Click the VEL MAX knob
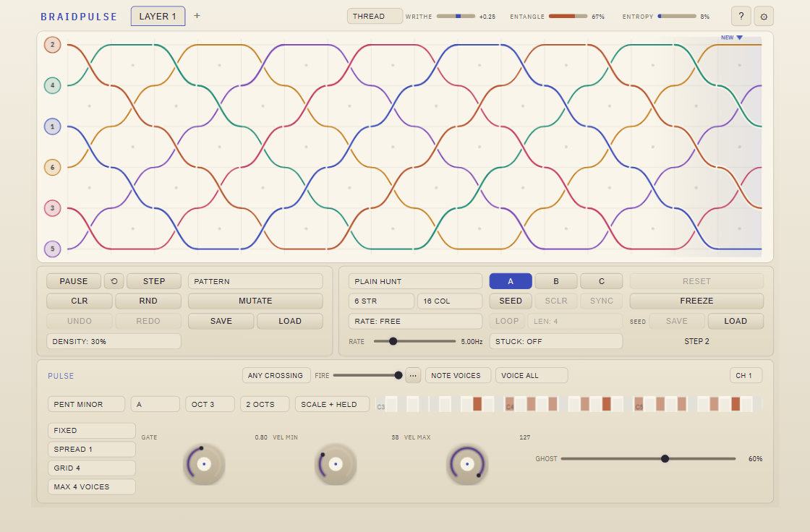The width and height of the screenshot is (810, 532). [467, 464]
